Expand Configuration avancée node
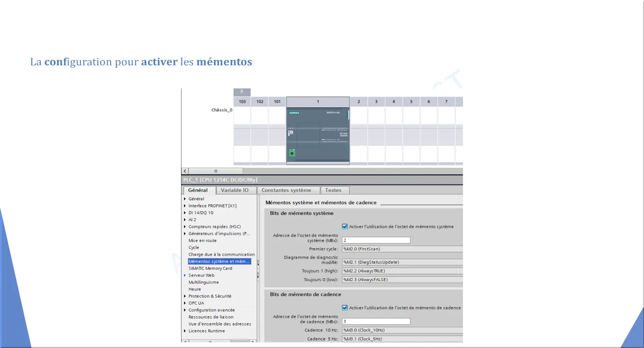644x348 pixels. [185, 310]
